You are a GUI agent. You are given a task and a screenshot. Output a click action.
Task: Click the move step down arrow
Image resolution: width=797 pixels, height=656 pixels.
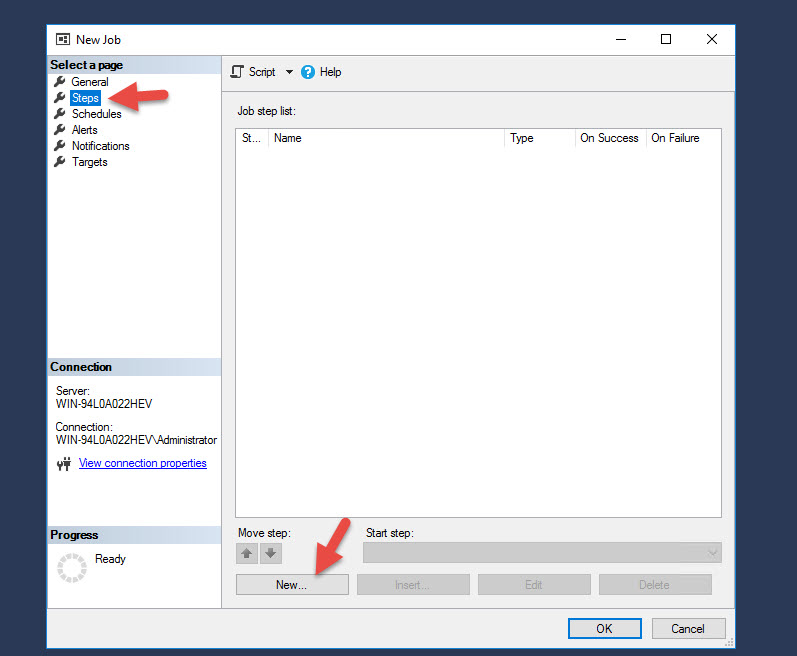[x=271, y=553]
